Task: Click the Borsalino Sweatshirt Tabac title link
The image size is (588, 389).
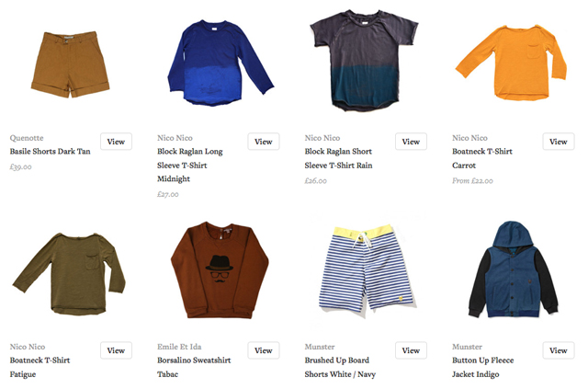Action: click(x=194, y=367)
